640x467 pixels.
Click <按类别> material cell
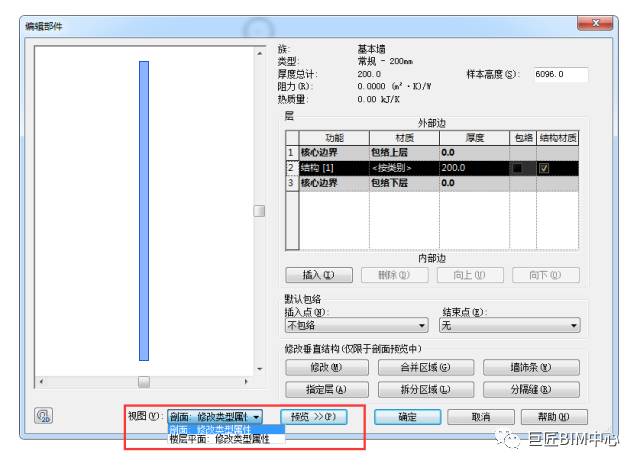coord(404,168)
